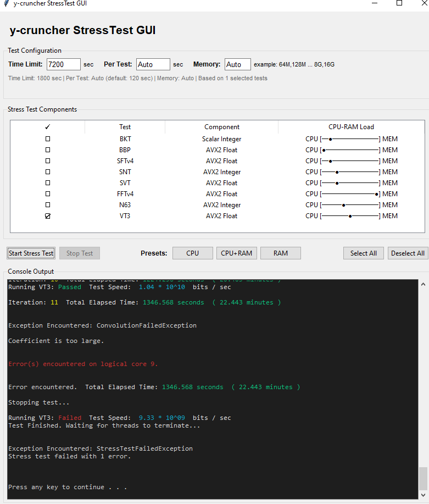Click the red logical core 9 error line
The image size is (429, 504).
pos(83,364)
